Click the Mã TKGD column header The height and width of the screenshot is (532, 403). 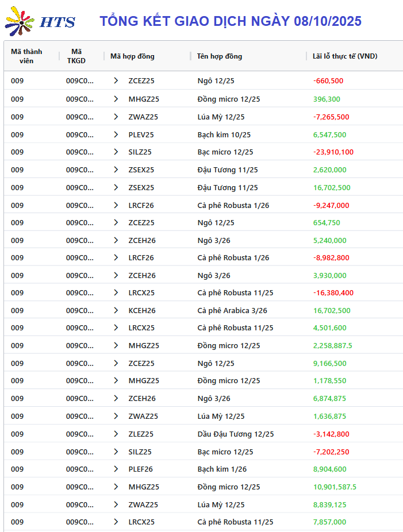76,56
